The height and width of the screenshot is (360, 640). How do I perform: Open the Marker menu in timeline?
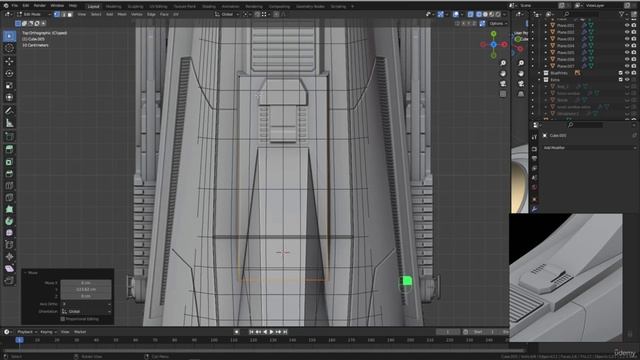80,332
